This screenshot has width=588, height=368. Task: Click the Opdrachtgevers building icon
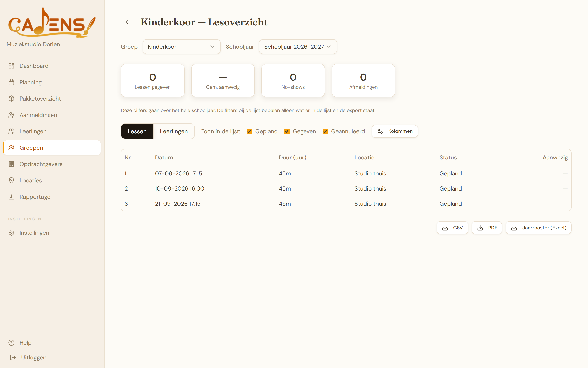11,164
